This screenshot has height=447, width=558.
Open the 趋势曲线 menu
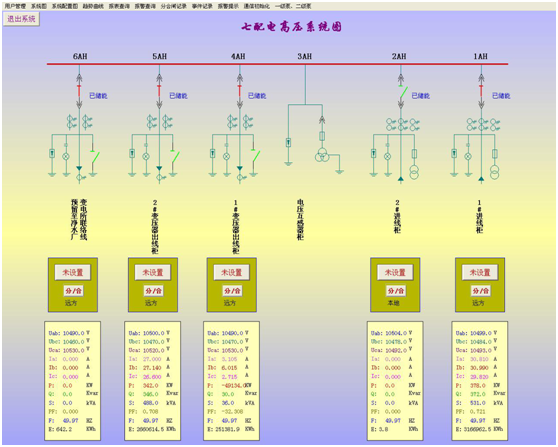(x=93, y=6)
